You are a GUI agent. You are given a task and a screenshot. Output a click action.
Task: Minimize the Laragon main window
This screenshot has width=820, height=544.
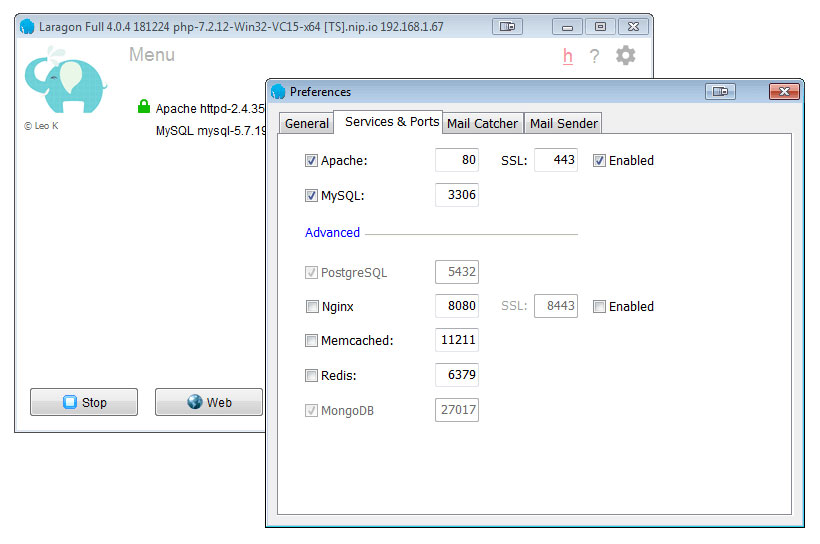pyautogui.click(x=567, y=27)
